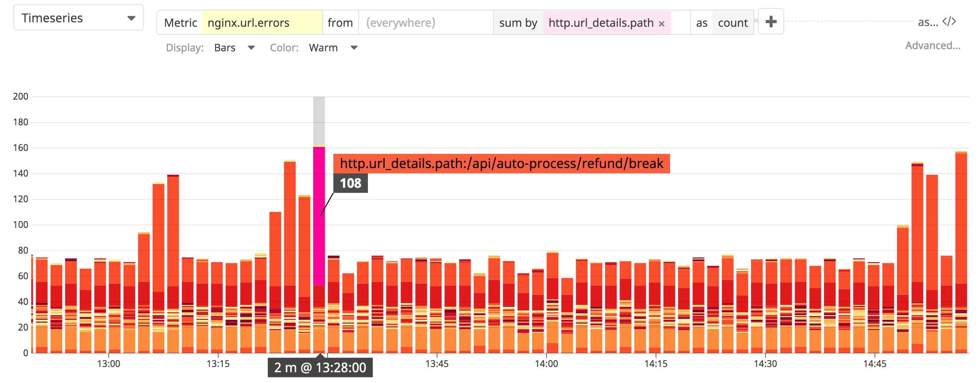This screenshot has width=980, height=383.
Task: Click the from (everywhere) filter field
Action: [425, 23]
